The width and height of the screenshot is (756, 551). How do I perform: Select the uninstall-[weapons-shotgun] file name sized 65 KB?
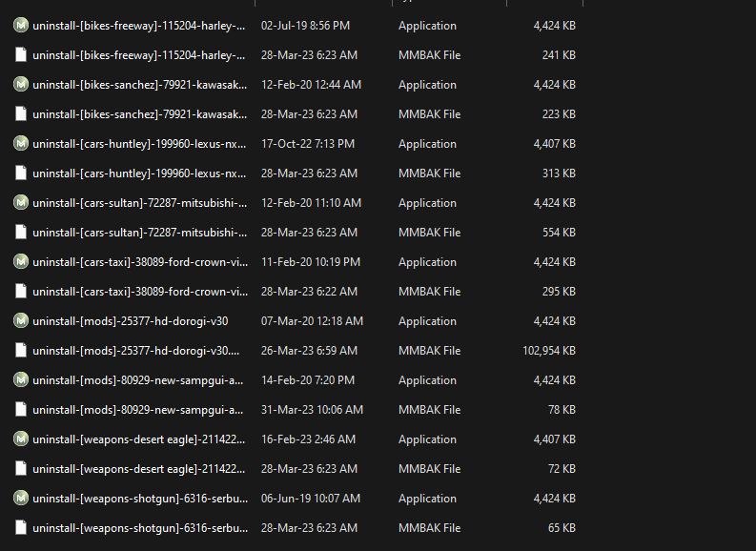coord(140,528)
